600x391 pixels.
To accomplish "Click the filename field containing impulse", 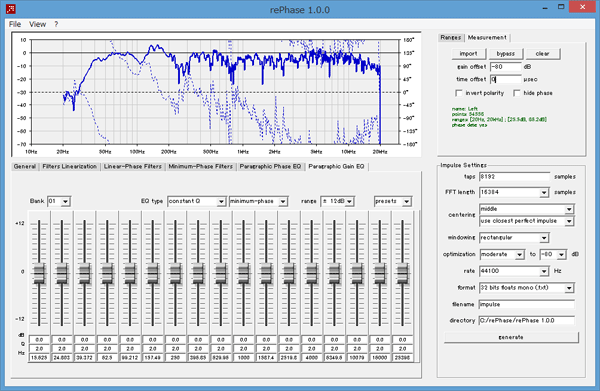I will (x=527, y=305).
